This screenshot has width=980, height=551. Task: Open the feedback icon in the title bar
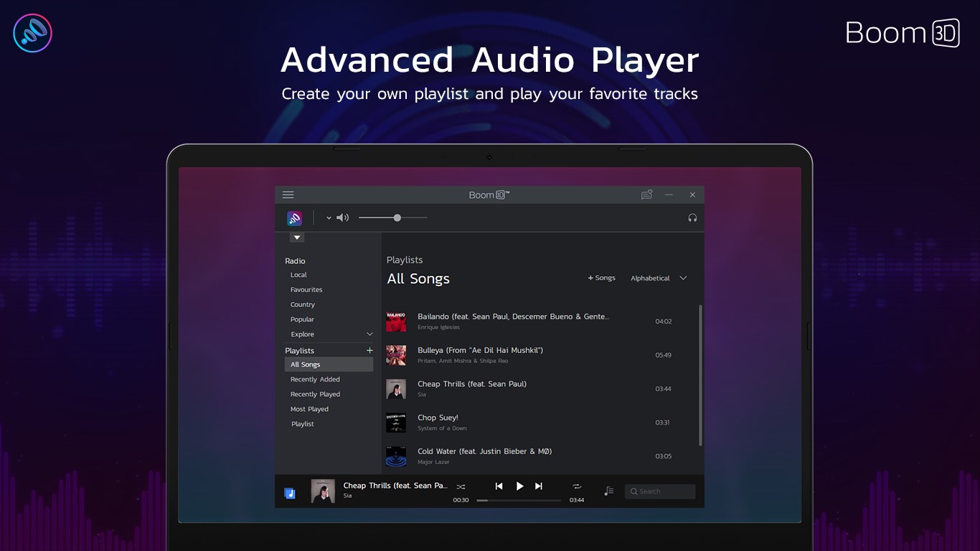(x=646, y=194)
